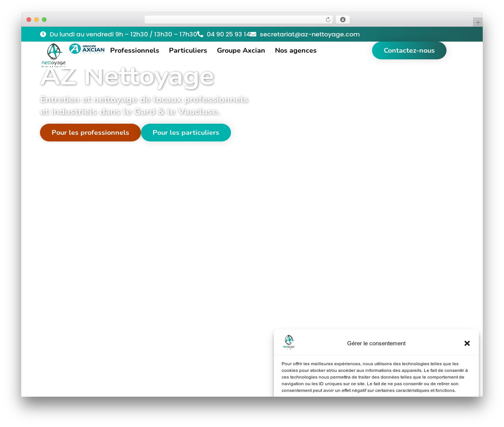
Task: Click the yellow window minimize dot
Action: 36,20
